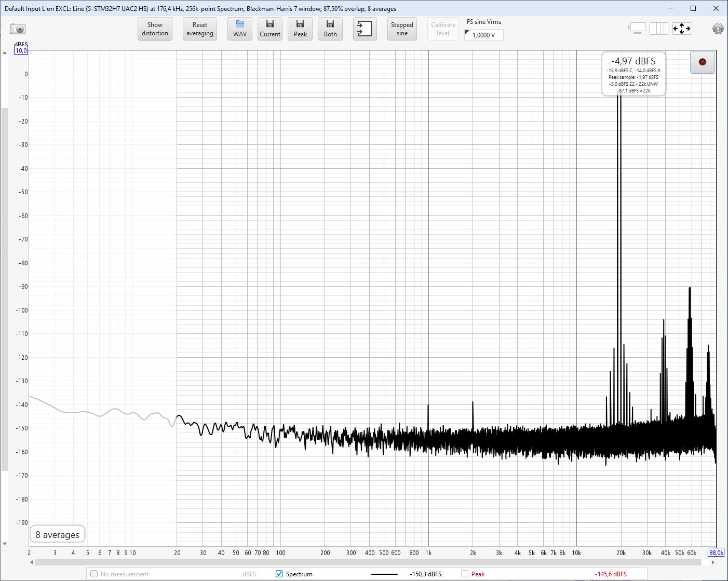
Task: Click the 1k frequency axis label
Action: (x=428, y=552)
